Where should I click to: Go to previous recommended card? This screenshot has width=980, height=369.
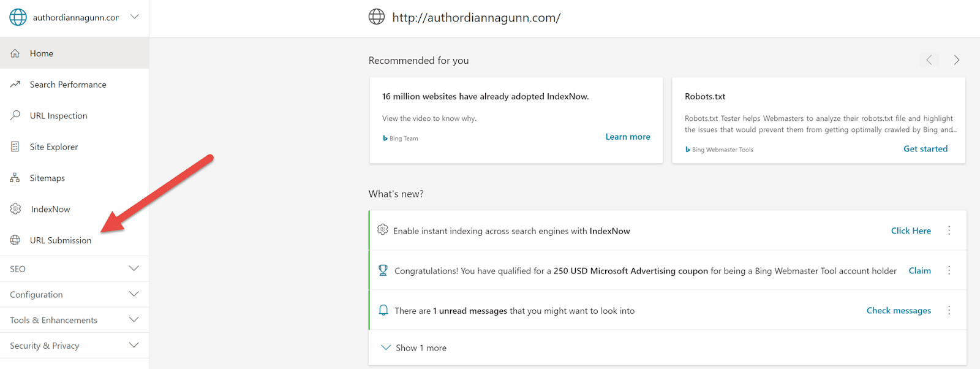(929, 60)
